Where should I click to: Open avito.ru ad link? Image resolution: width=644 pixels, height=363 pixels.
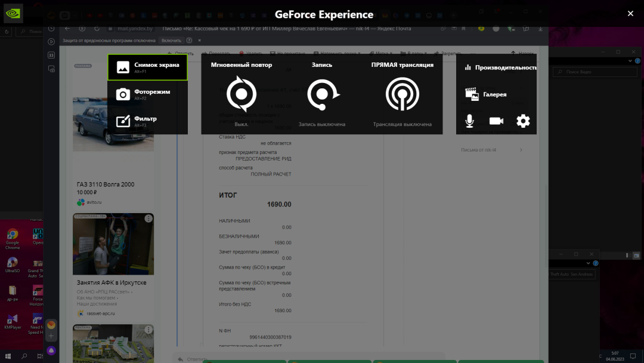pos(94,202)
